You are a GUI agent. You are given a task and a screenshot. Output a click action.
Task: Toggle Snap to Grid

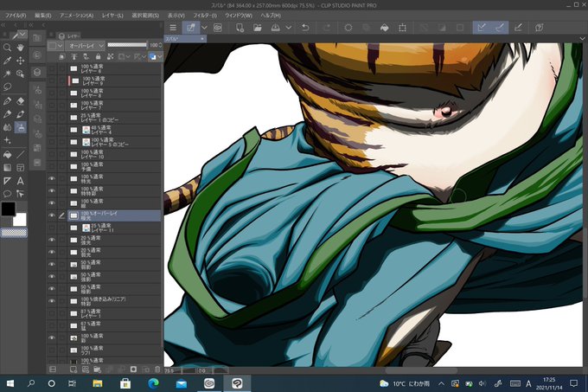point(518,28)
